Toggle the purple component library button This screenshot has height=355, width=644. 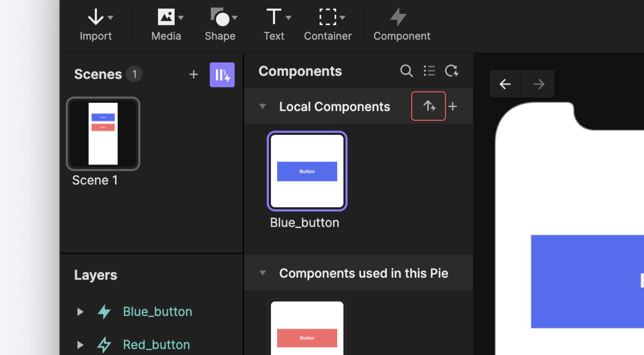[x=222, y=75]
